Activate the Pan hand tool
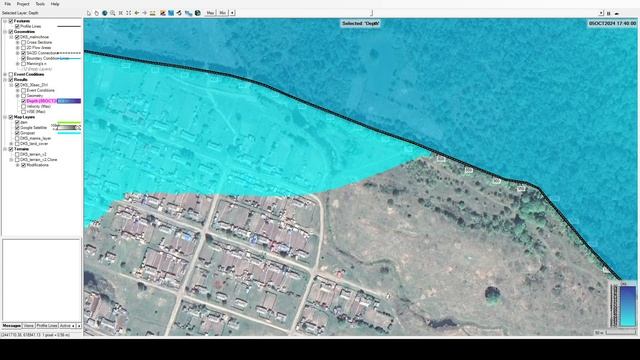 [97, 13]
